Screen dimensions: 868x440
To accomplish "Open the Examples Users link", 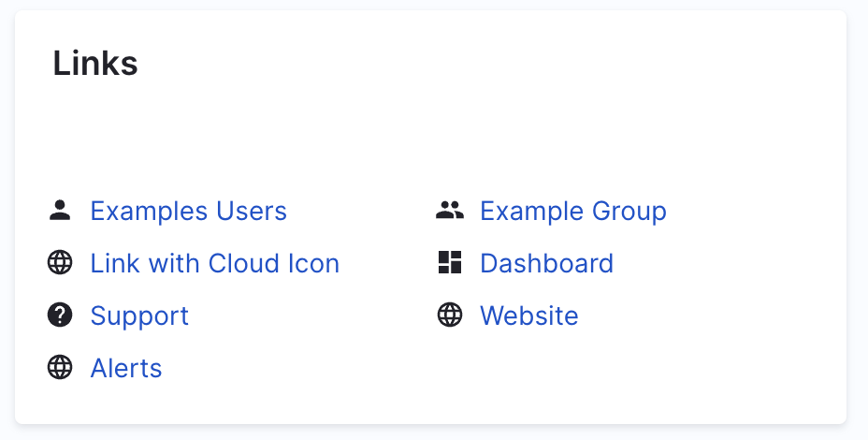I will (x=188, y=212).
